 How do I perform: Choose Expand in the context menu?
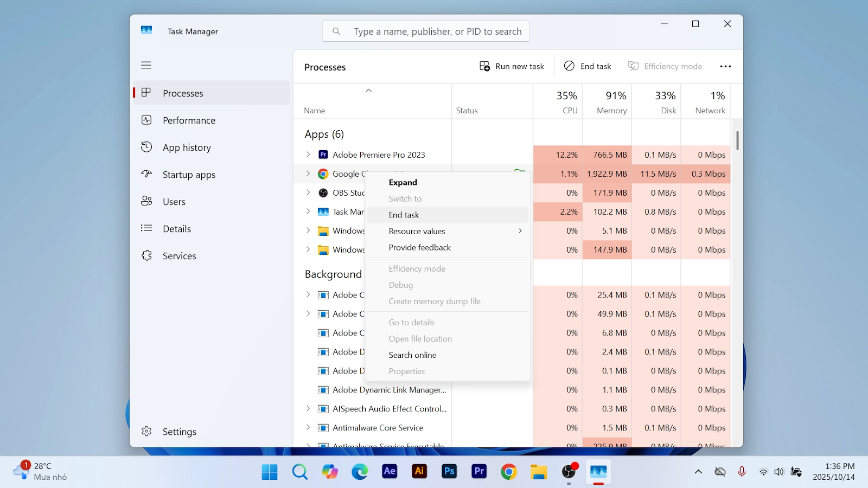(448, 182)
